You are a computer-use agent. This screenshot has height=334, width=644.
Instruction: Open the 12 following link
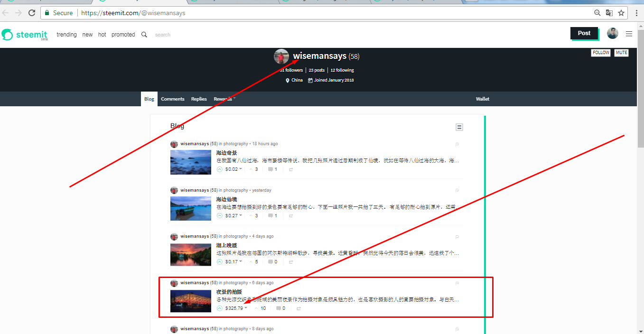pos(342,70)
